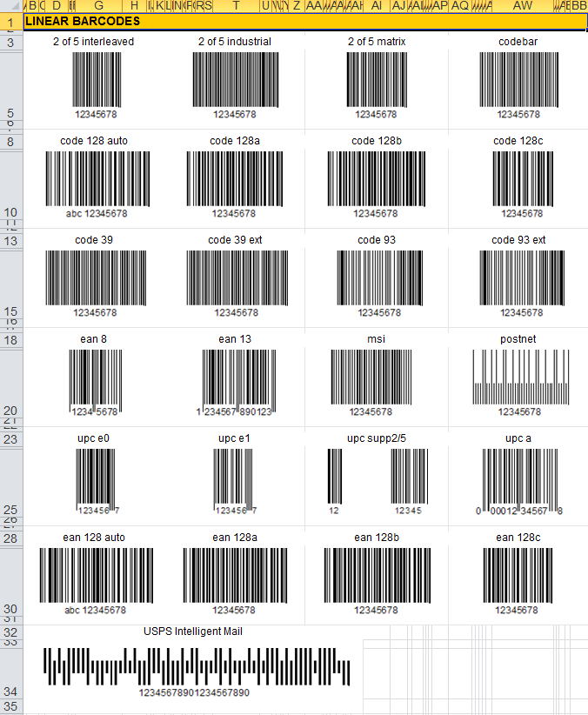Select the code 128 auto barcode
The width and height of the screenshot is (588, 715).
tap(97, 179)
